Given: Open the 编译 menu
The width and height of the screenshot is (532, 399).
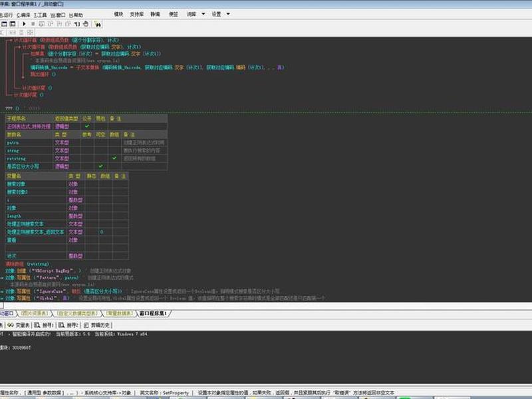Looking at the screenshot, I should pos(23,15).
